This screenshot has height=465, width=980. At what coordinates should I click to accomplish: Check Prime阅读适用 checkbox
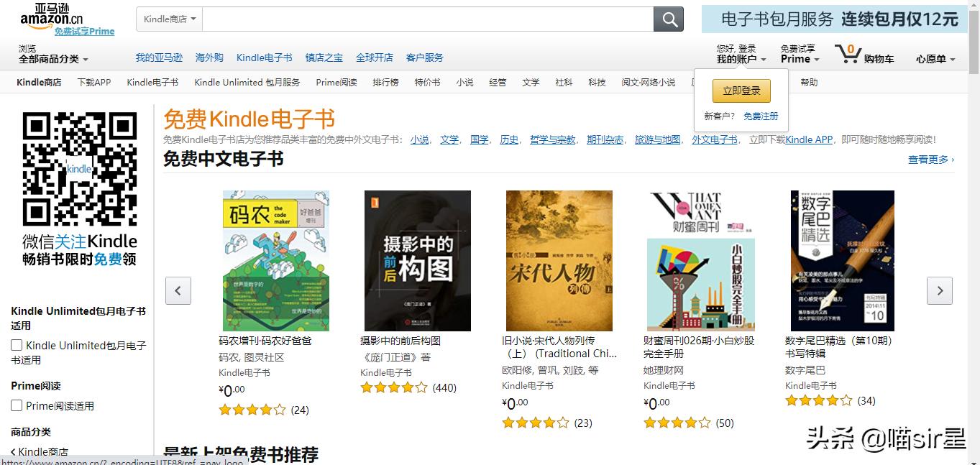[x=17, y=406]
